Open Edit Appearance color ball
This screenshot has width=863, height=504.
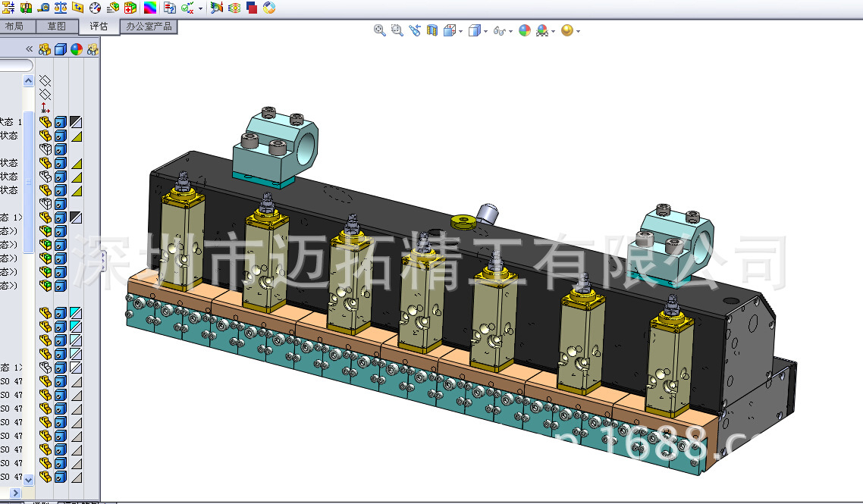point(525,30)
